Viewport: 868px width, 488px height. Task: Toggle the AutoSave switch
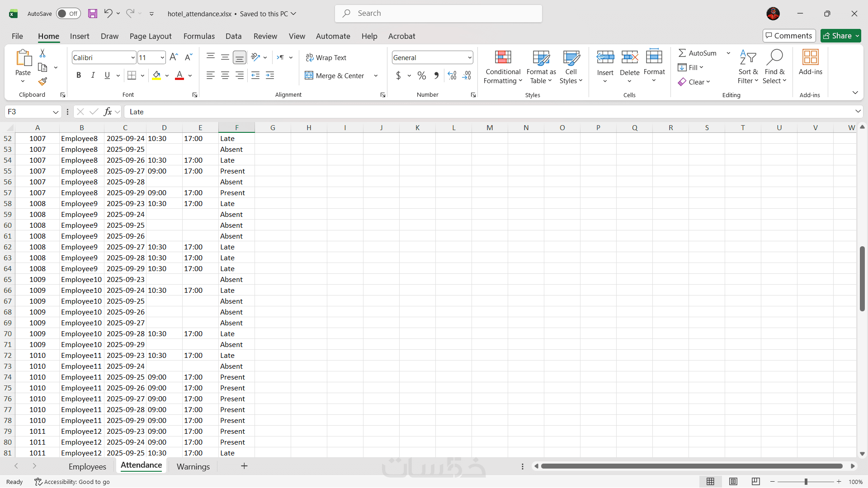[x=68, y=14]
